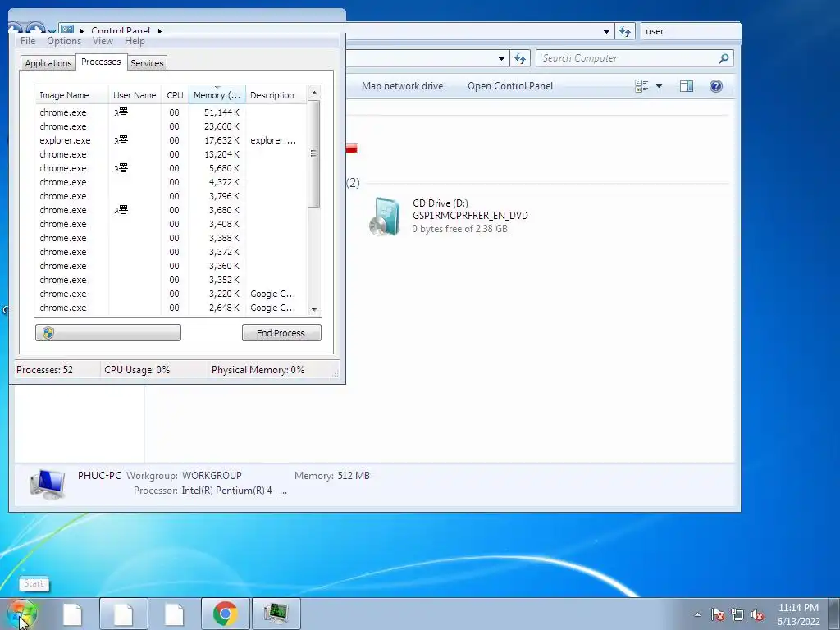Sort by the Memory column header
The height and width of the screenshot is (630, 840).
217,95
